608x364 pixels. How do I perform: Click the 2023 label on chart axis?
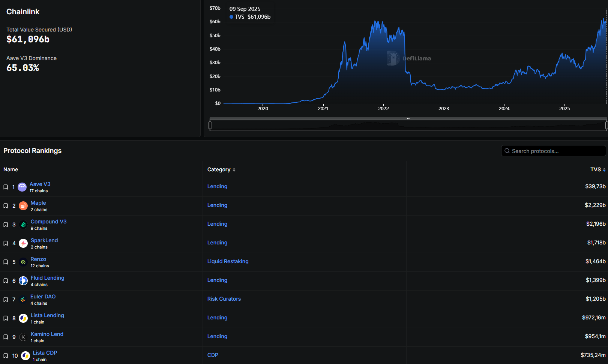(444, 108)
